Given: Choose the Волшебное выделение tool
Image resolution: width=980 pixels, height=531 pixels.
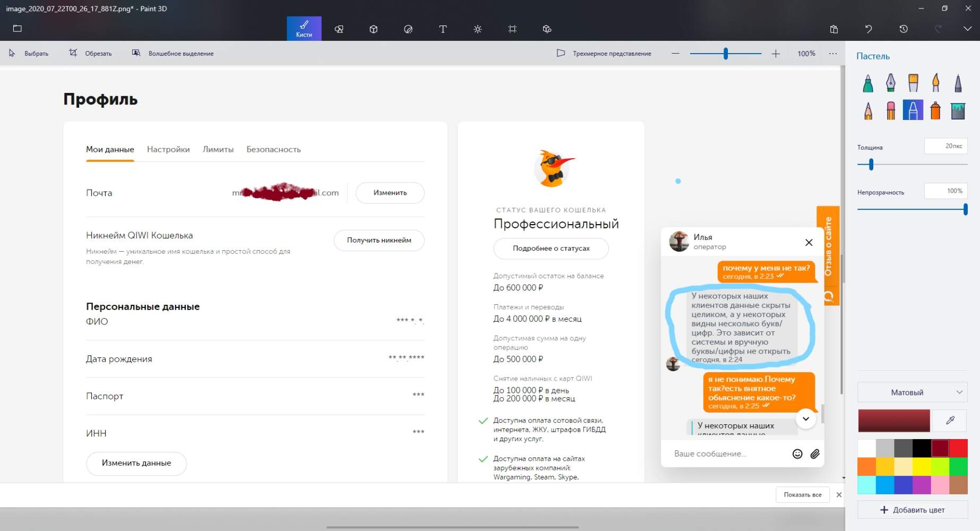Looking at the screenshot, I should click(173, 54).
